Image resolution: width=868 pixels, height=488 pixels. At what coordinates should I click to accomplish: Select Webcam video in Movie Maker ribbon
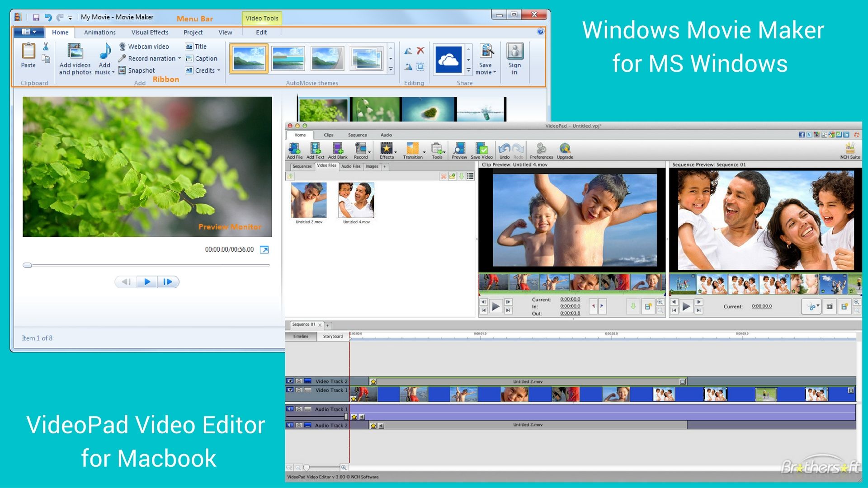click(x=144, y=47)
